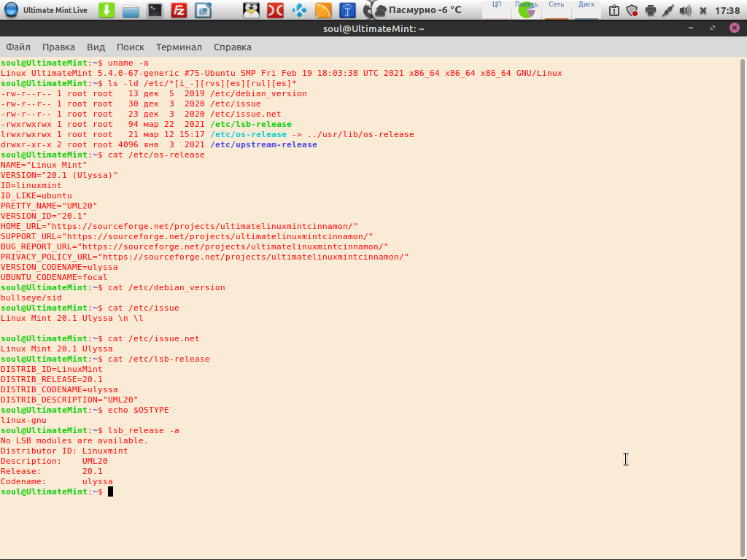Open the printer tray icon

click(x=650, y=10)
